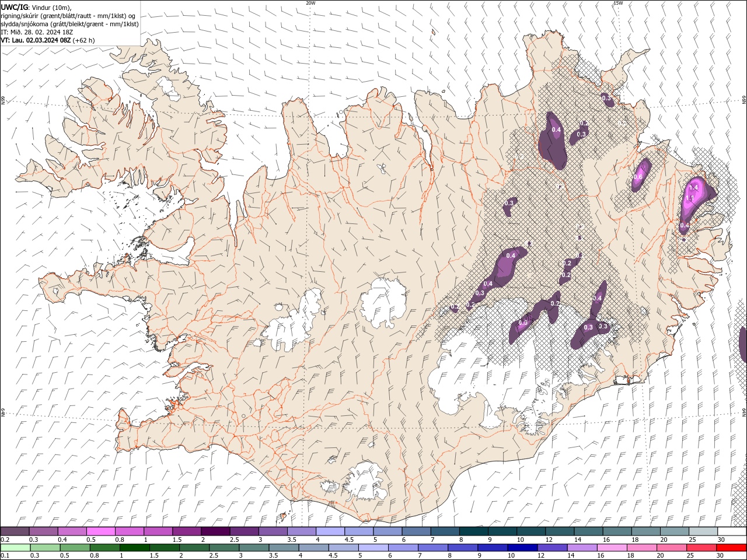Click the 'IT: Mið. 28. 02. 2024 18Z' line
Viewport: 747px width, 560px height.
point(37,32)
